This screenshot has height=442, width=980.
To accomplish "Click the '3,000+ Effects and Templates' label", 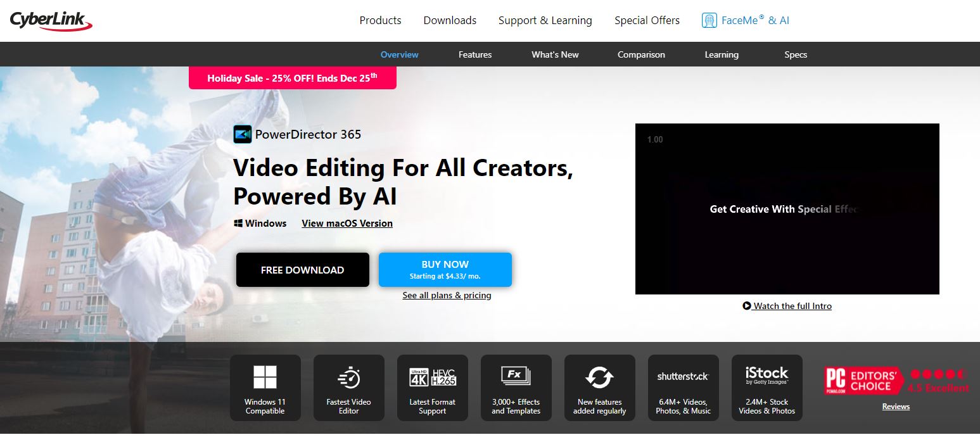I will (516, 407).
